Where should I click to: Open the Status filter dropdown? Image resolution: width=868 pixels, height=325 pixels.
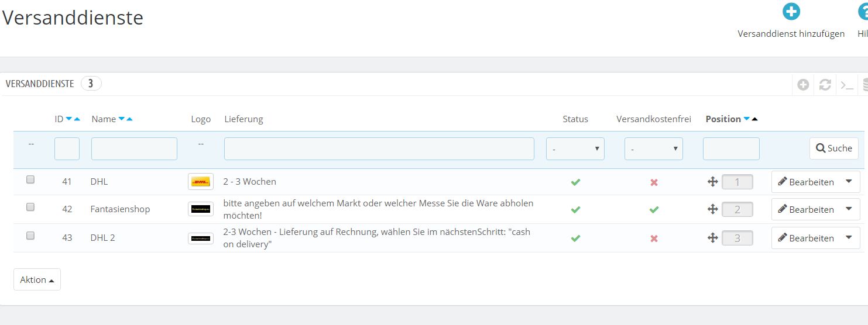click(575, 149)
